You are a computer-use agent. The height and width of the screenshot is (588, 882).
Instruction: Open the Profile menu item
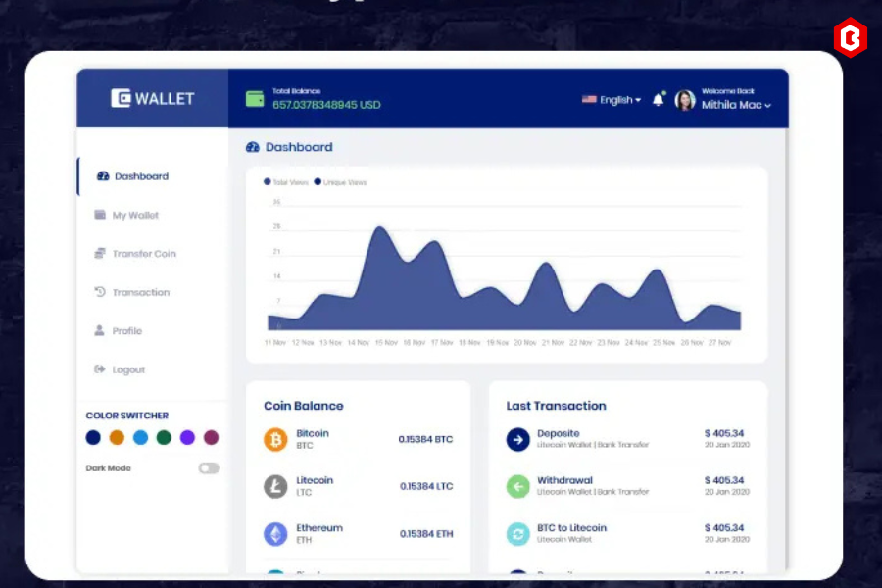coord(127,331)
